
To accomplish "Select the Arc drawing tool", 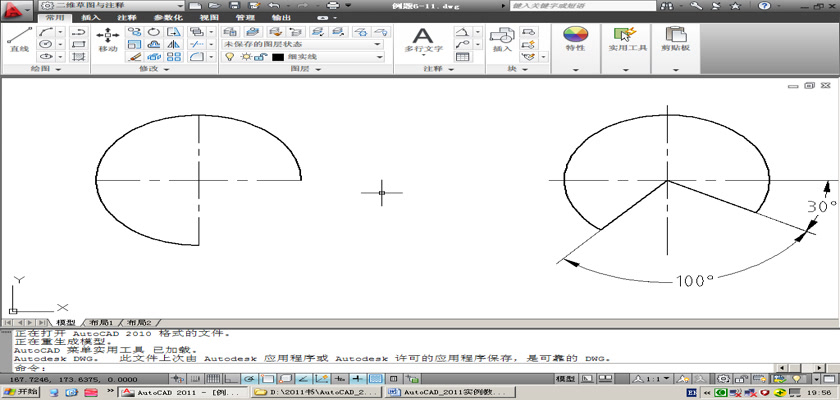I will click(x=46, y=32).
